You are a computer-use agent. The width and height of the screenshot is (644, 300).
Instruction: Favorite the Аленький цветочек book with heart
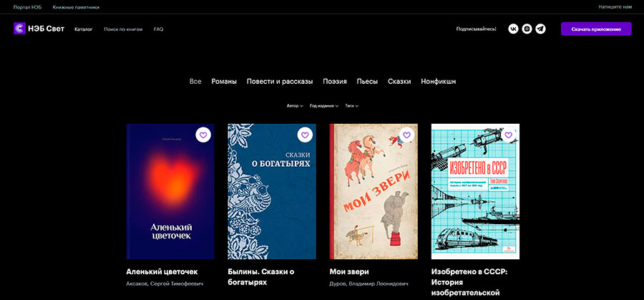[x=203, y=135]
